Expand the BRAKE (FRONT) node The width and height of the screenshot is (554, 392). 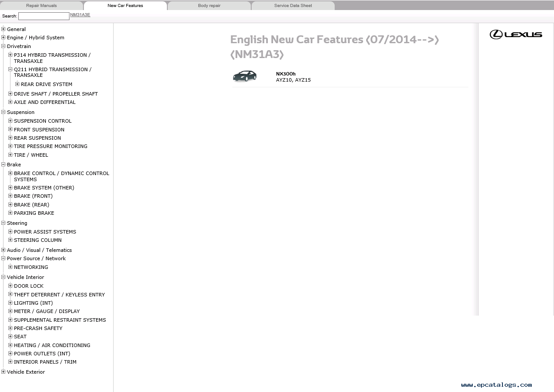coord(10,196)
